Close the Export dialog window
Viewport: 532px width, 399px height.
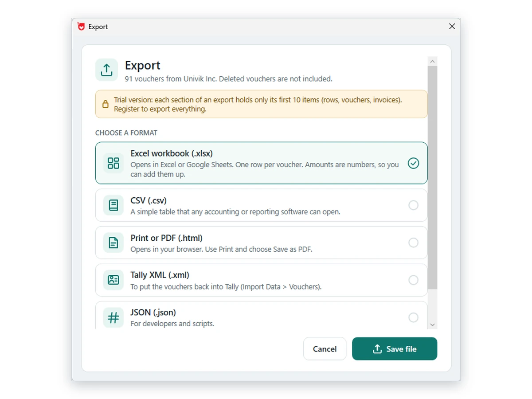(x=452, y=27)
